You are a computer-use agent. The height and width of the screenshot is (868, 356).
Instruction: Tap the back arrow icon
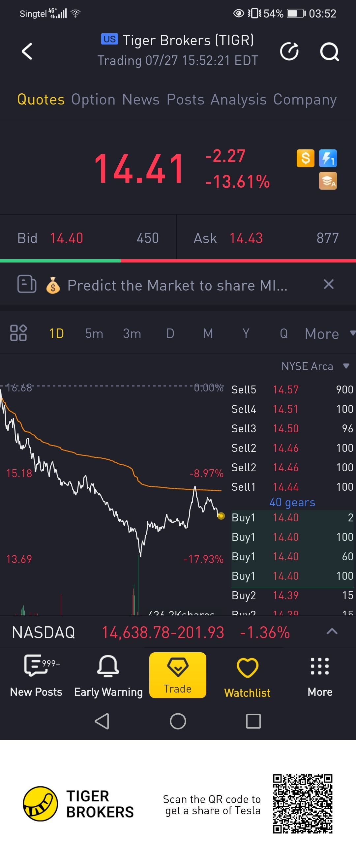pyautogui.click(x=27, y=51)
